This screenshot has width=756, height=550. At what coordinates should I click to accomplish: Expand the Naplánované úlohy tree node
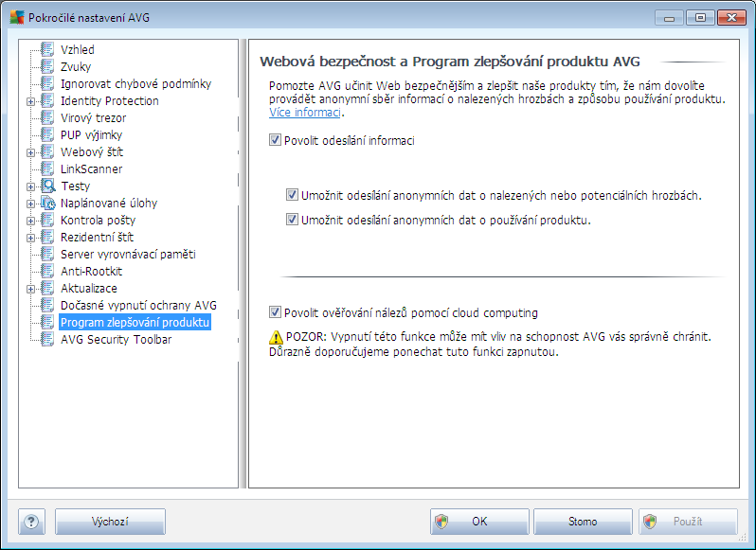(x=31, y=204)
